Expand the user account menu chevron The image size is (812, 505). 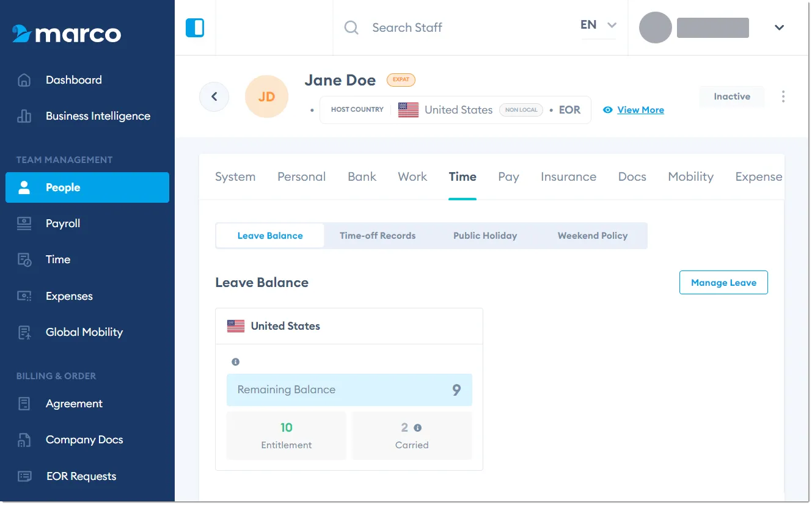[779, 27]
